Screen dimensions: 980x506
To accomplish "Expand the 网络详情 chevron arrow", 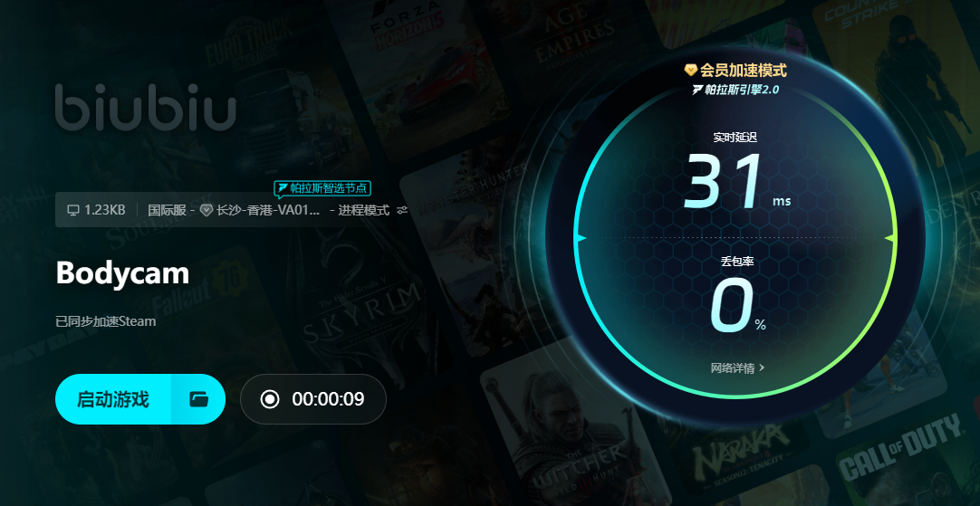I will (x=762, y=368).
